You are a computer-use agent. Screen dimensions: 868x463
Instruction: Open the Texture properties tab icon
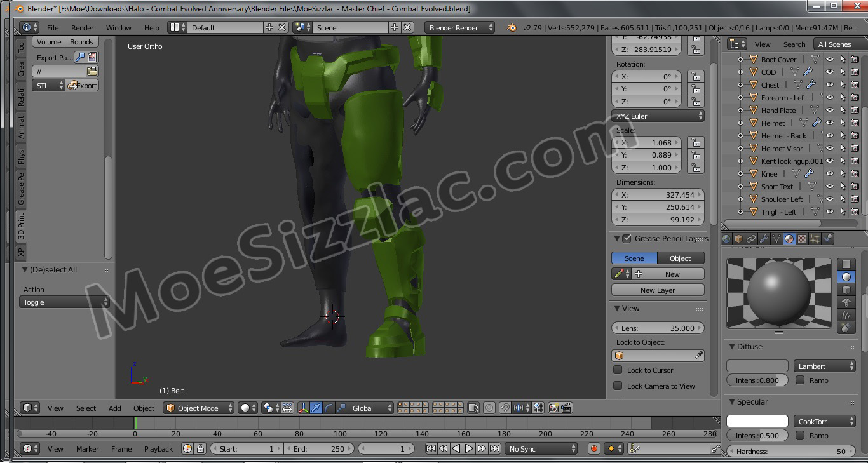(802, 239)
